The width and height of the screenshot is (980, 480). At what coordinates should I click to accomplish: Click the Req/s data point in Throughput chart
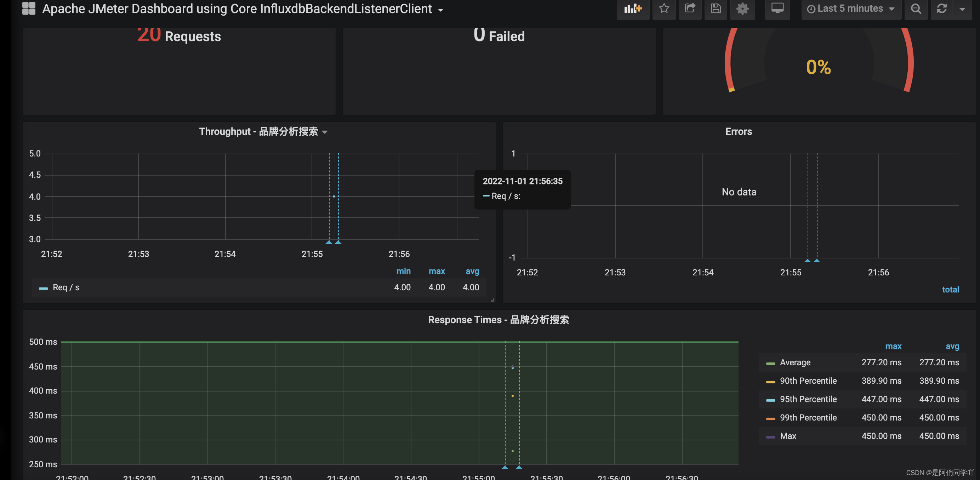click(334, 196)
